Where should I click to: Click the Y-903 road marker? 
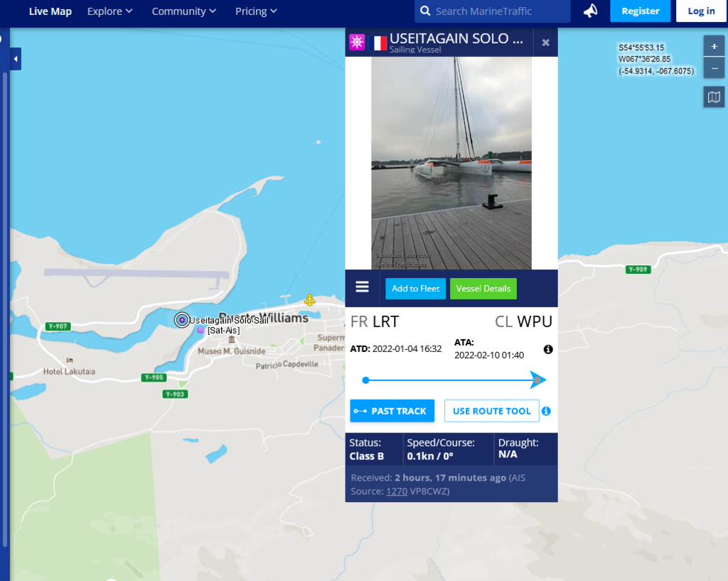(175, 394)
